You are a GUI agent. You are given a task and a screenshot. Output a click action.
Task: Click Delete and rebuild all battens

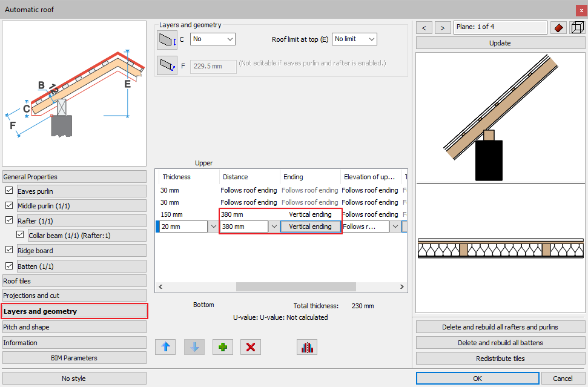click(x=500, y=343)
